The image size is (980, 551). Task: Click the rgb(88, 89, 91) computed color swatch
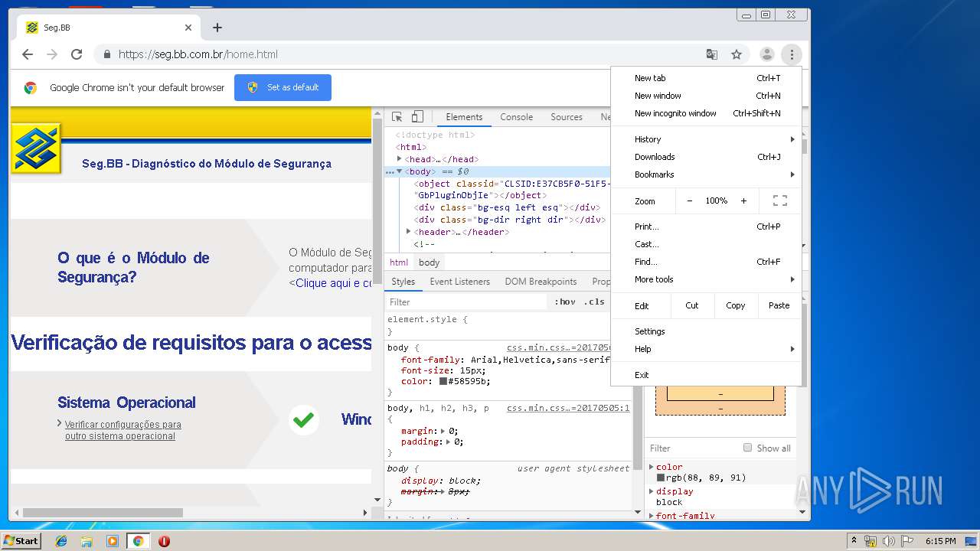pos(661,478)
